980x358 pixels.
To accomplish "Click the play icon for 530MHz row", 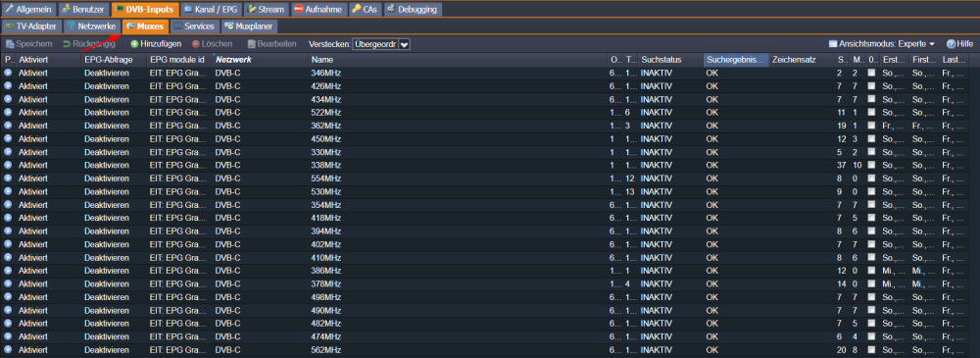I will point(8,191).
